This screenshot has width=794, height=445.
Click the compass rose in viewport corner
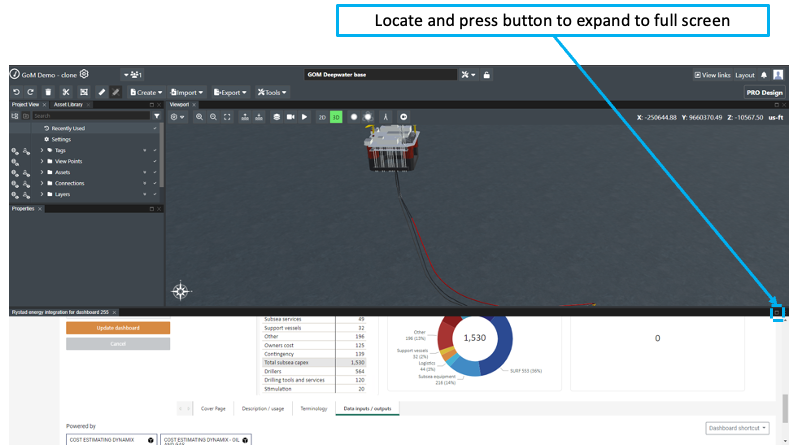pyautogui.click(x=180, y=291)
